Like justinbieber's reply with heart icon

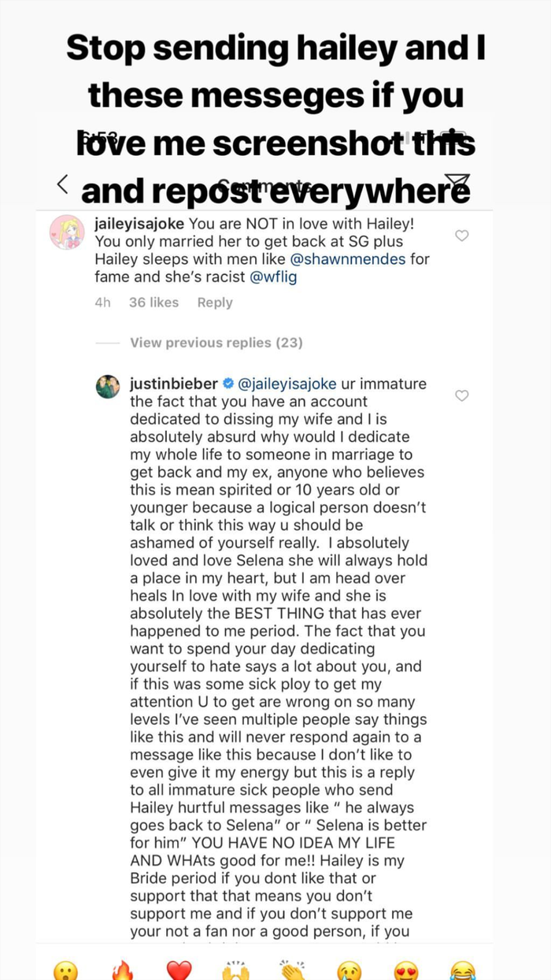462,395
